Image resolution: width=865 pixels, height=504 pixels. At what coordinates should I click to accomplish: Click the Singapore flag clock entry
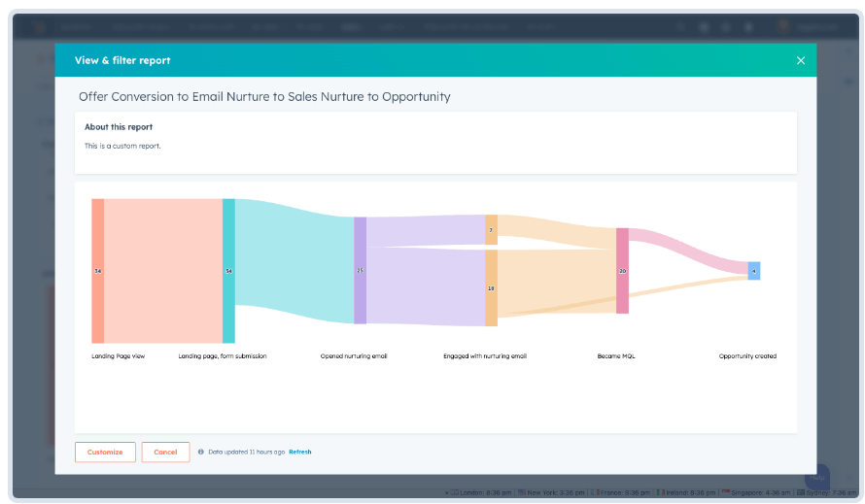click(756, 492)
